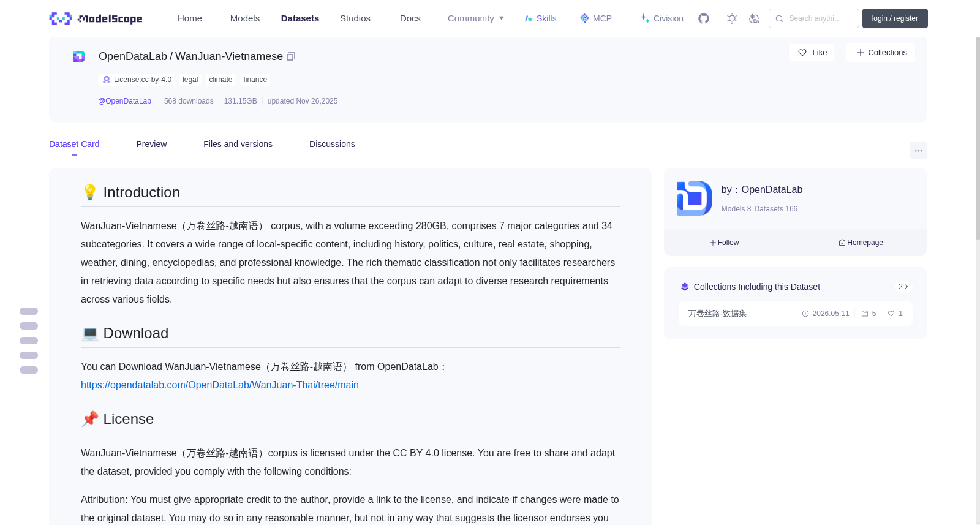Switch to the Dataset Card tab

coord(74,144)
